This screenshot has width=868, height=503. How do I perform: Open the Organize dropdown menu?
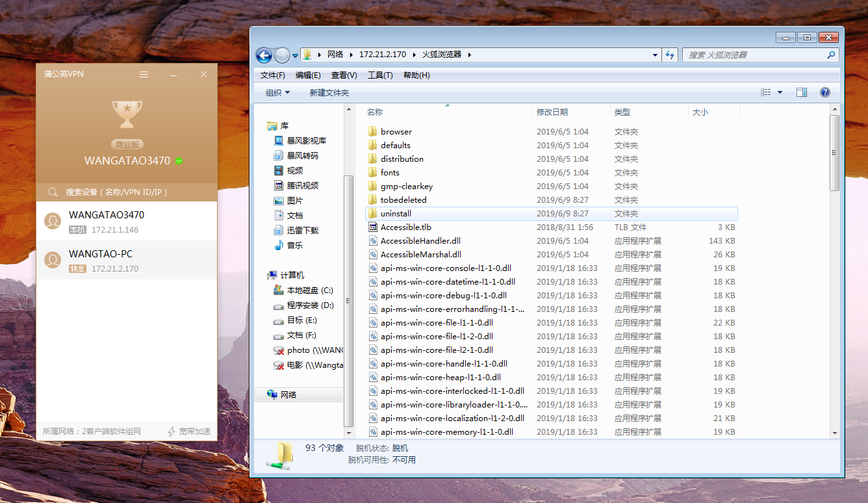coord(277,93)
